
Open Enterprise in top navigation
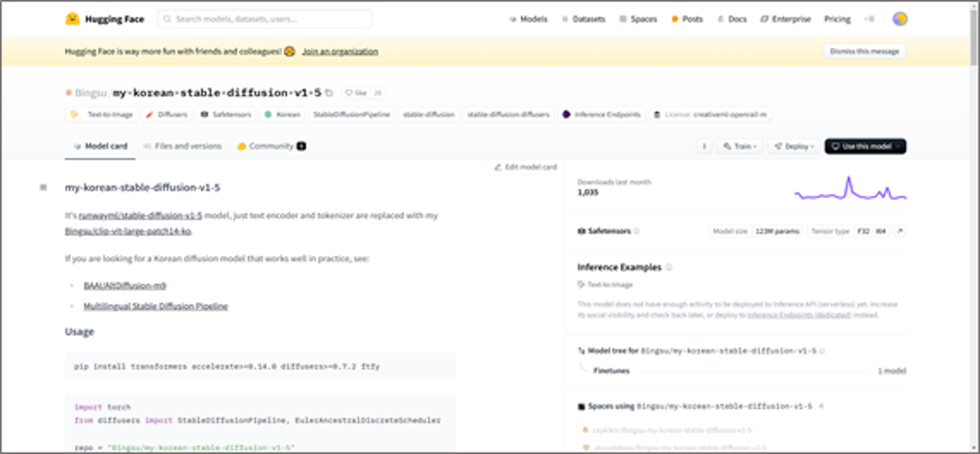click(786, 18)
